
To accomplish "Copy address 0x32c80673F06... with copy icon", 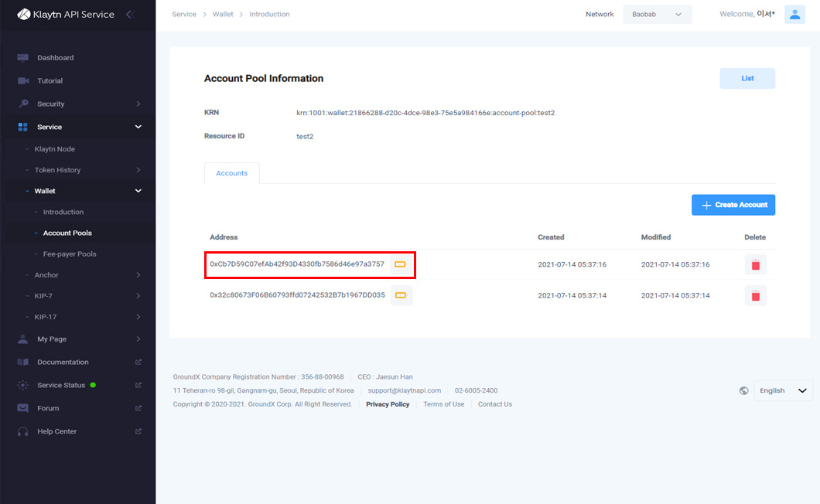I will tap(401, 295).
